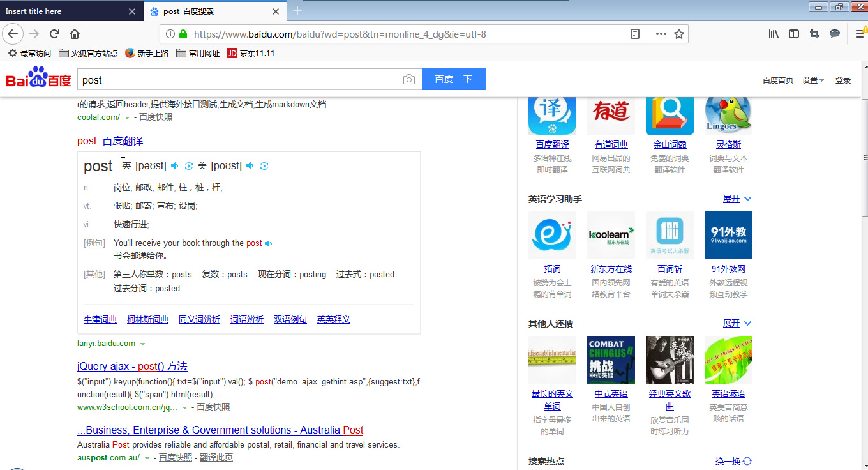This screenshot has height=470, width=868.
Task: Click 91外教 logo thumbnail
Action: coord(728,235)
